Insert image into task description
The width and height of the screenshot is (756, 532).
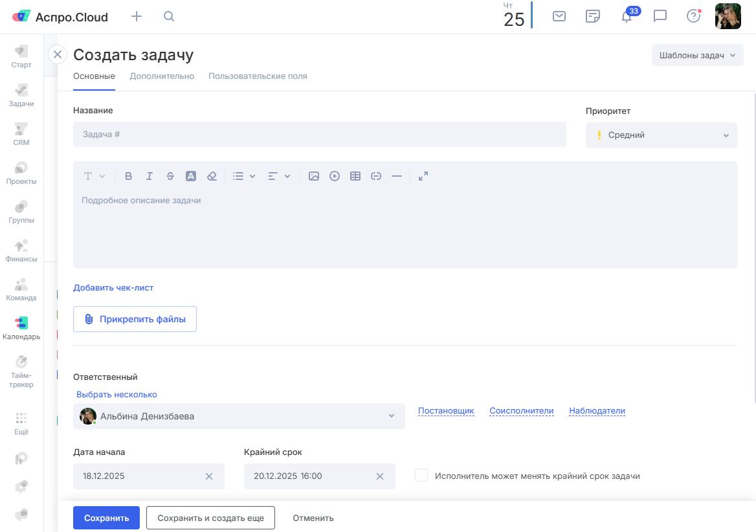pyautogui.click(x=314, y=176)
